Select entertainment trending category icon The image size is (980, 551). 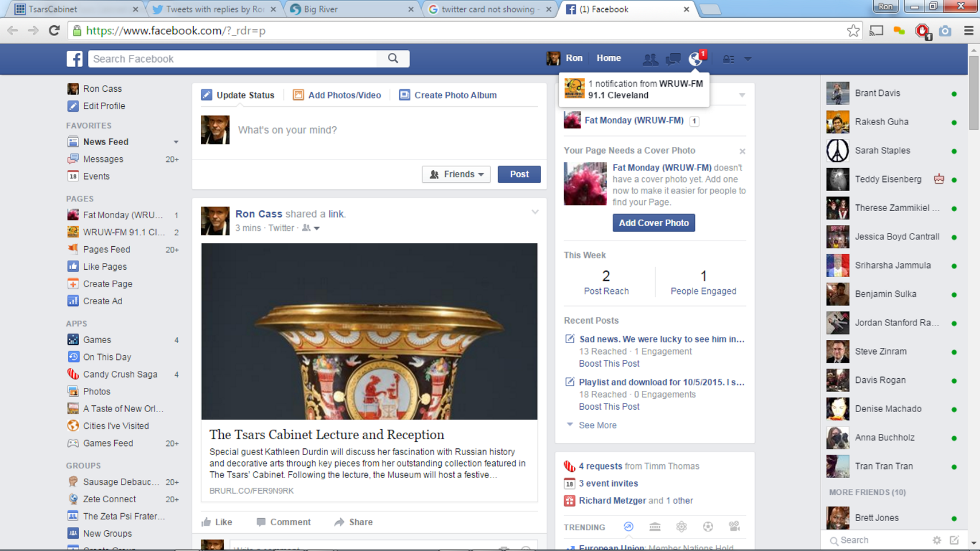pyautogui.click(x=734, y=527)
